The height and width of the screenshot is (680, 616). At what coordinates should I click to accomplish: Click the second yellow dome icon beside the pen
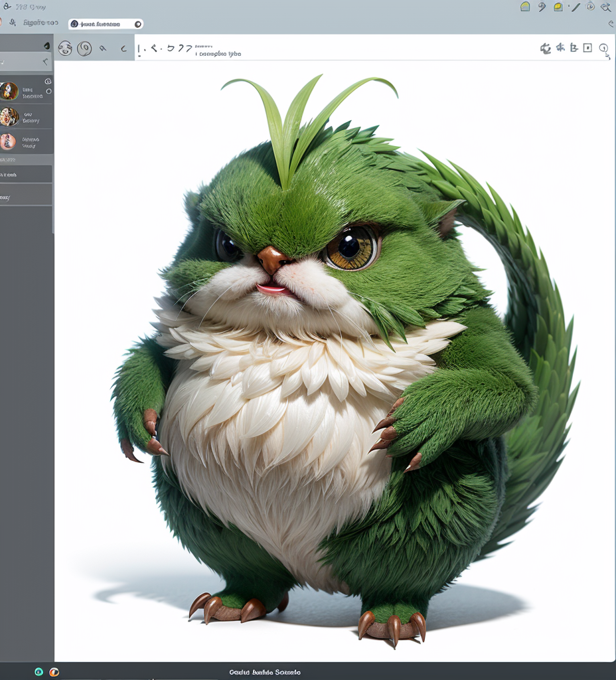(558, 7)
